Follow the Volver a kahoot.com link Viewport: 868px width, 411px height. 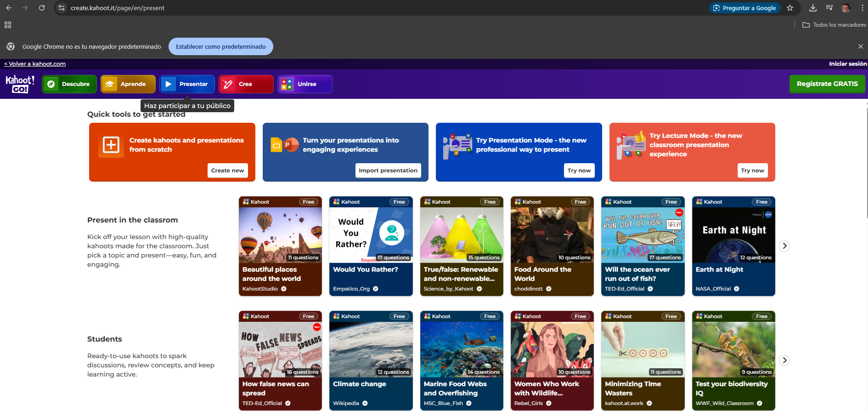[x=35, y=64]
